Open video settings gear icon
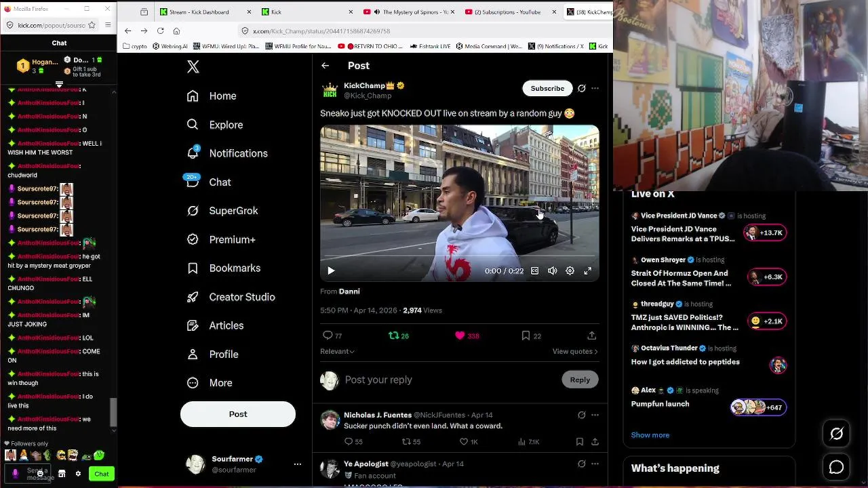This screenshot has height=488, width=868. [570, 270]
